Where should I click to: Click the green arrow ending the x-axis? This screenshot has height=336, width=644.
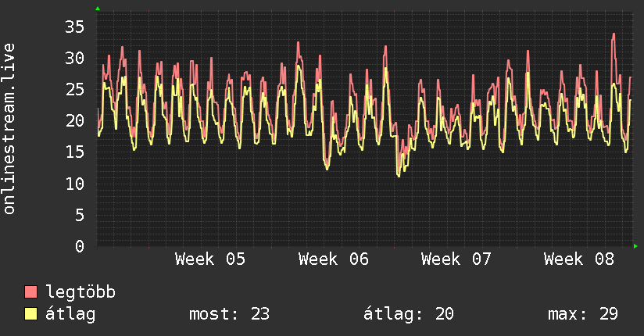[635, 246]
